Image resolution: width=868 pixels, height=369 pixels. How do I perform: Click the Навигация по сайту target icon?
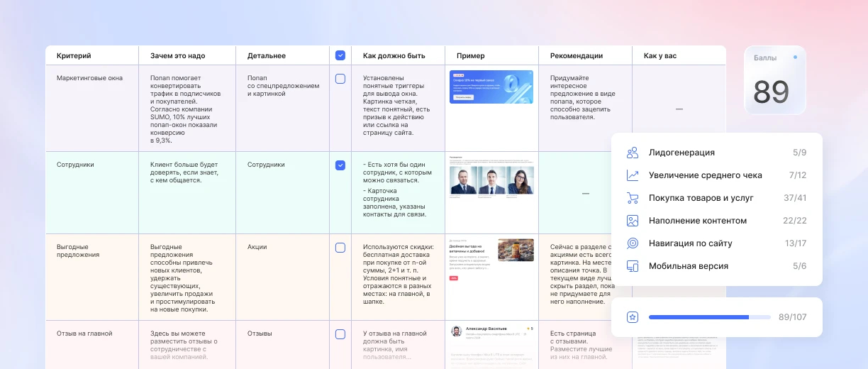click(633, 243)
